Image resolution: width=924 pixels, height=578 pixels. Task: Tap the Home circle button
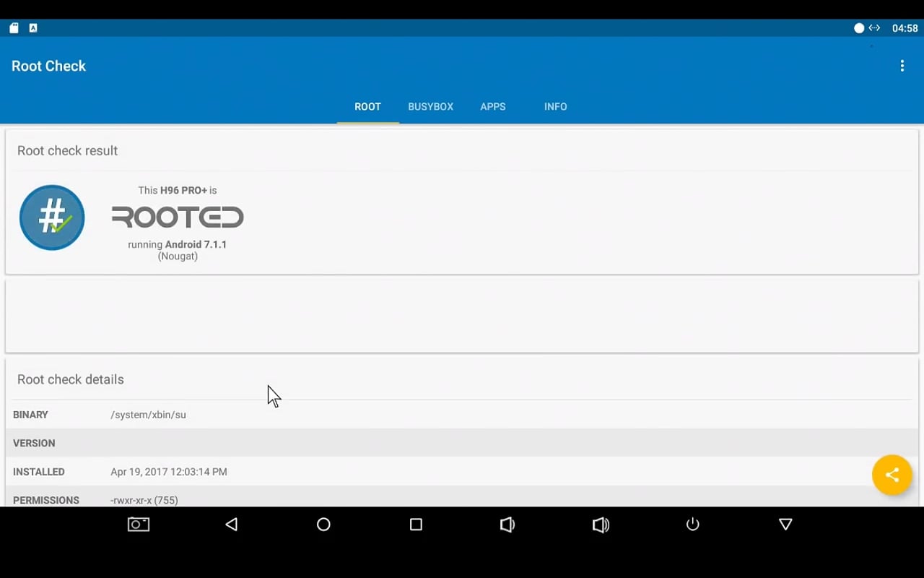pyautogui.click(x=323, y=525)
